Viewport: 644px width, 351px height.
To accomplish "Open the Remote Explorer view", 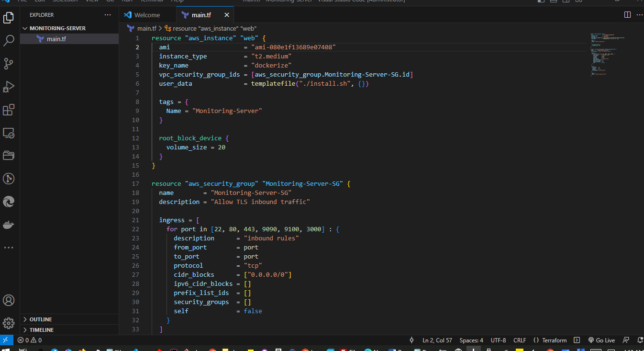I will pyautogui.click(x=9, y=133).
